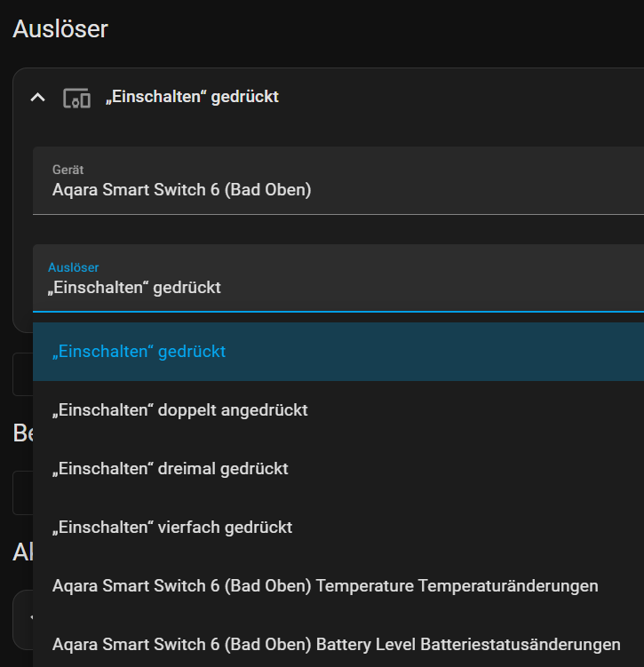Click the small grey Gerät field label
The image size is (644, 667).
coord(68,170)
